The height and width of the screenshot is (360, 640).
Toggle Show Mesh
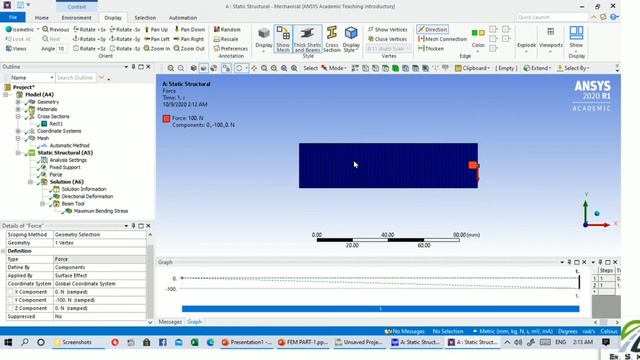point(283,39)
